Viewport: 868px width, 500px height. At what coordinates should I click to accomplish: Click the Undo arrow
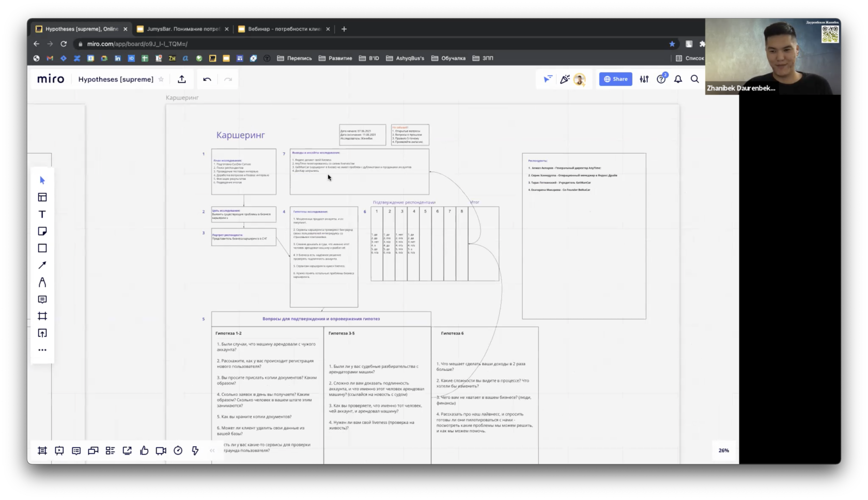[x=207, y=79]
